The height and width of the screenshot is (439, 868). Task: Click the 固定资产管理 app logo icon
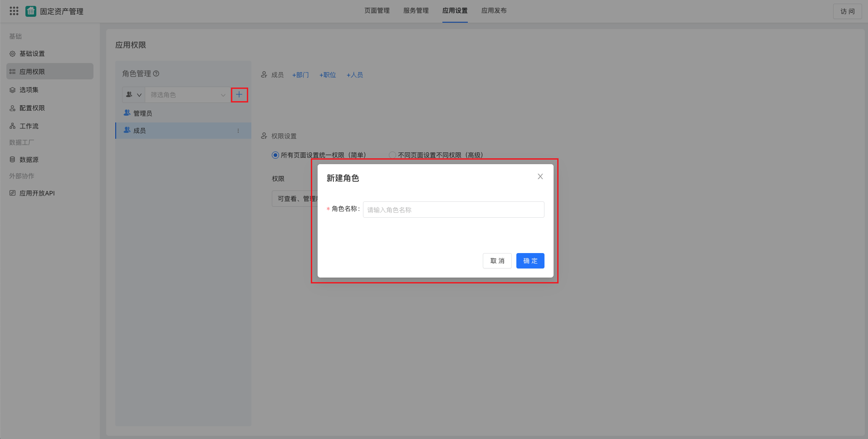tap(31, 11)
